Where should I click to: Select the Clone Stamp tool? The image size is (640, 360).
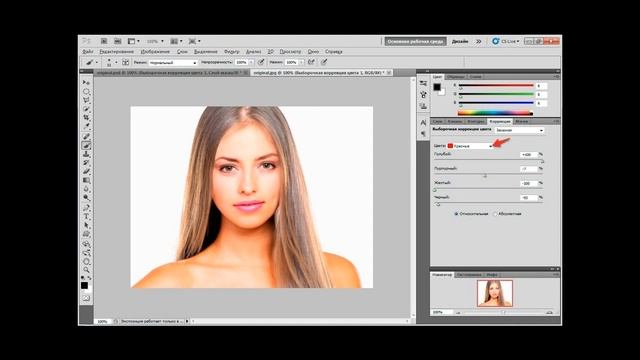[x=86, y=154]
